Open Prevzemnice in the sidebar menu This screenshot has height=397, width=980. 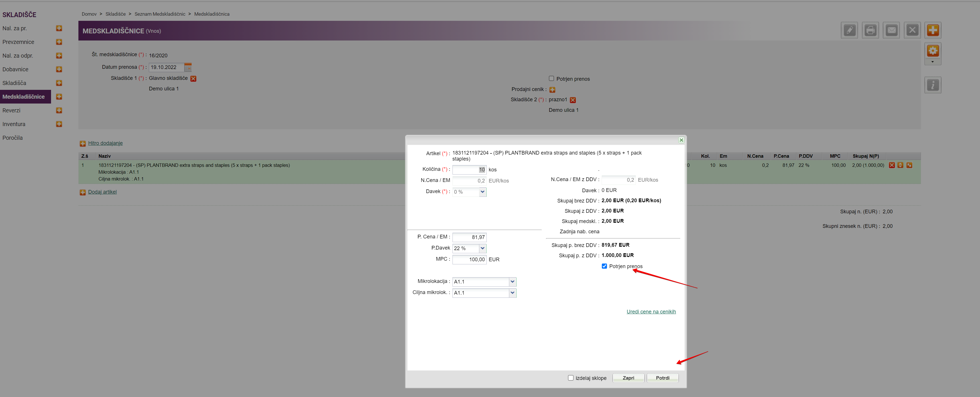point(18,42)
